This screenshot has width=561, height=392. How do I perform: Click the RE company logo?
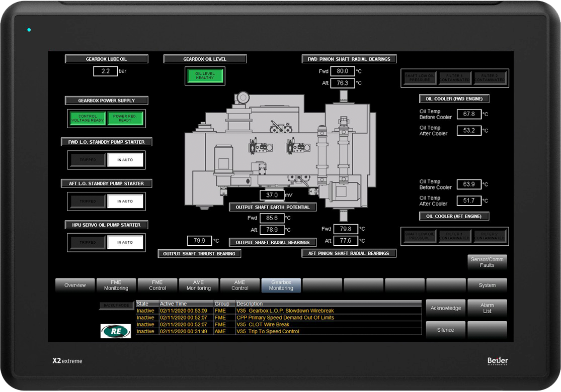point(115,331)
